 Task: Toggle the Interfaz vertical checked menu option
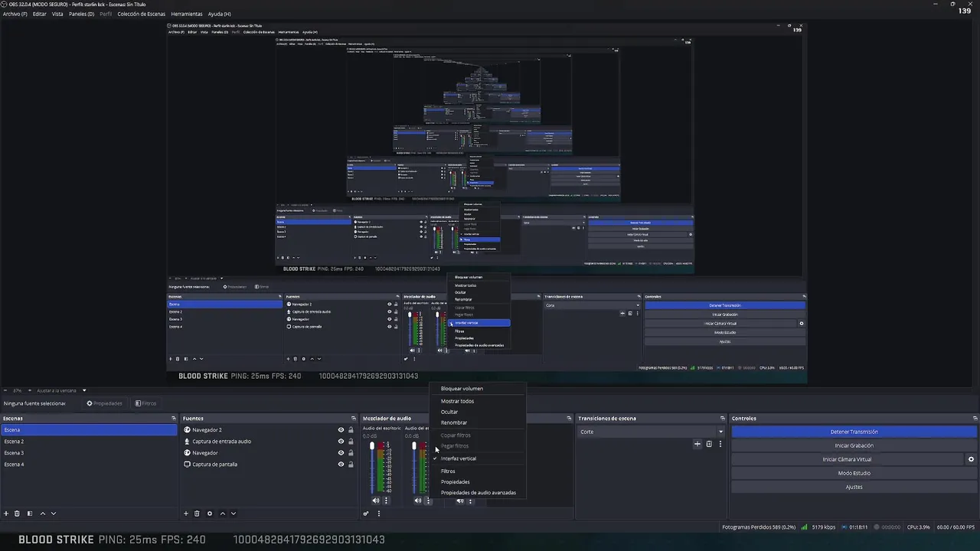pyautogui.click(x=479, y=458)
